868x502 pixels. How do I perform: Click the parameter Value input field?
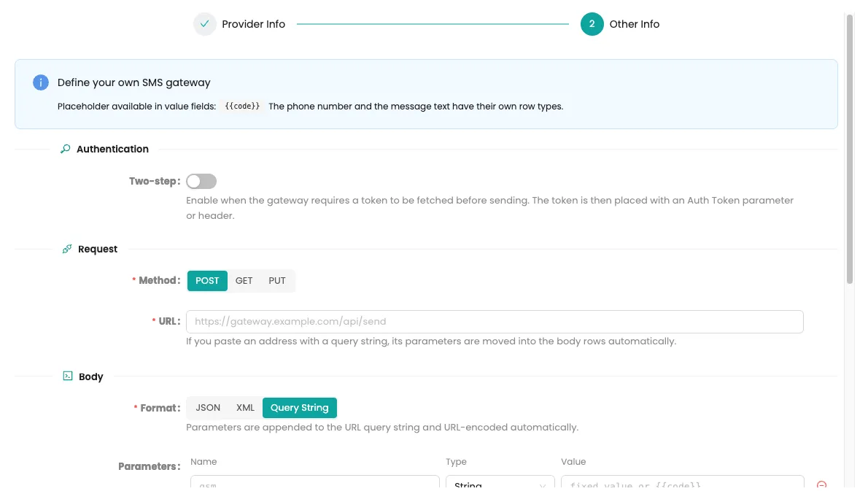point(683,482)
